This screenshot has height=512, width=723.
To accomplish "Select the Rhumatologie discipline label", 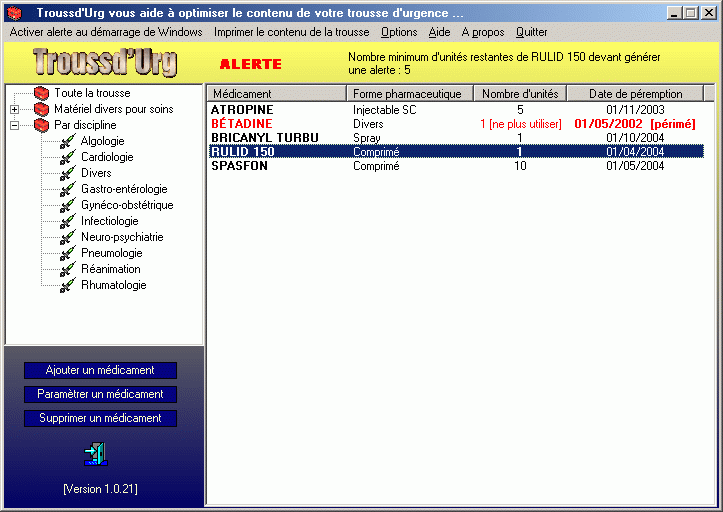I will click(114, 285).
